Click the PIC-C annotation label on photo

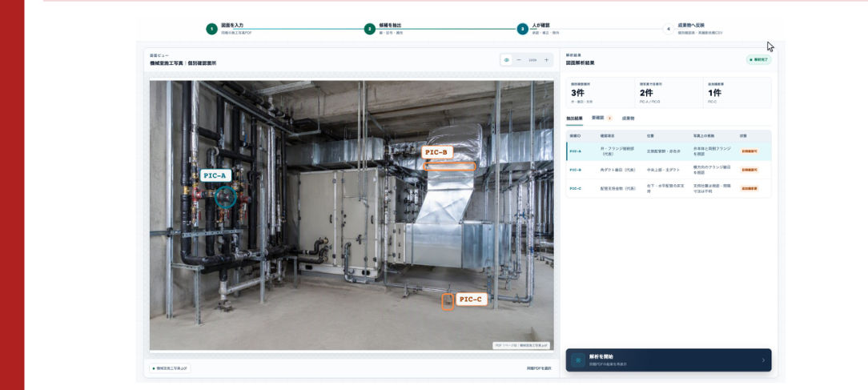tap(471, 300)
